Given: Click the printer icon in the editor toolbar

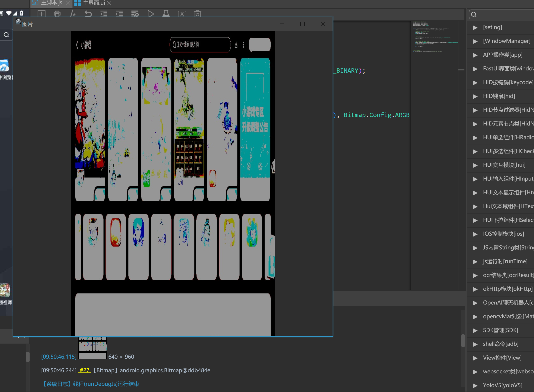Looking at the screenshot, I should point(57,14).
